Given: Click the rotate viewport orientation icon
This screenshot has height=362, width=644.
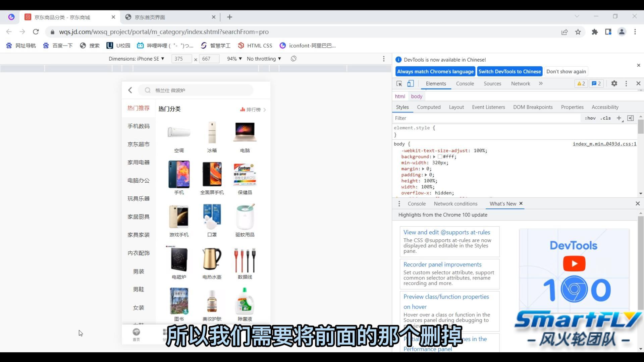Looking at the screenshot, I should [x=293, y=58].
